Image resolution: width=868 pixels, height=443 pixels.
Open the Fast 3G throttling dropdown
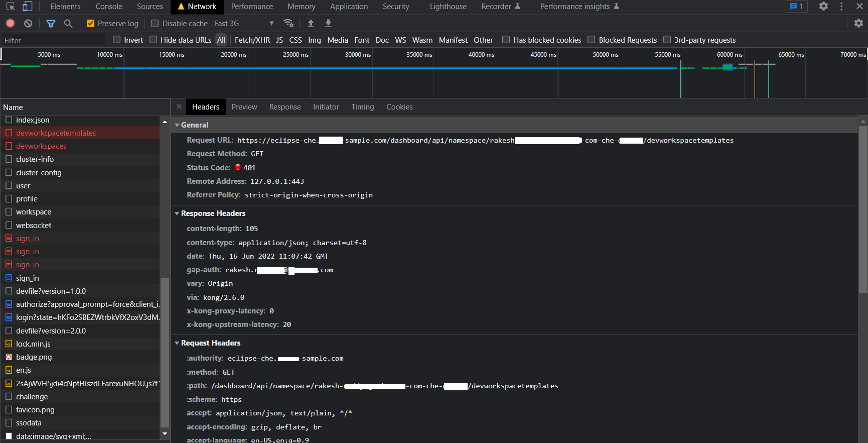click(x=244, y=23)
